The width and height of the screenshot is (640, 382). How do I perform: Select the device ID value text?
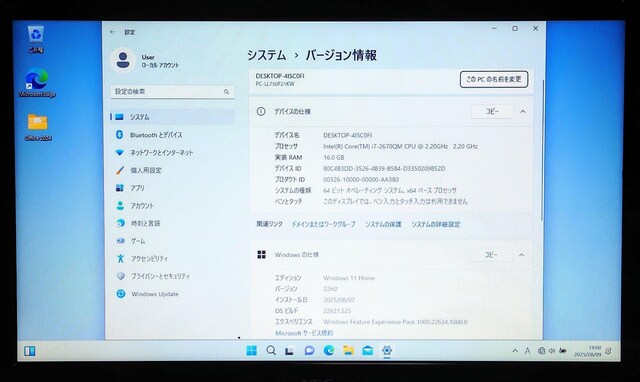point(384,169)
